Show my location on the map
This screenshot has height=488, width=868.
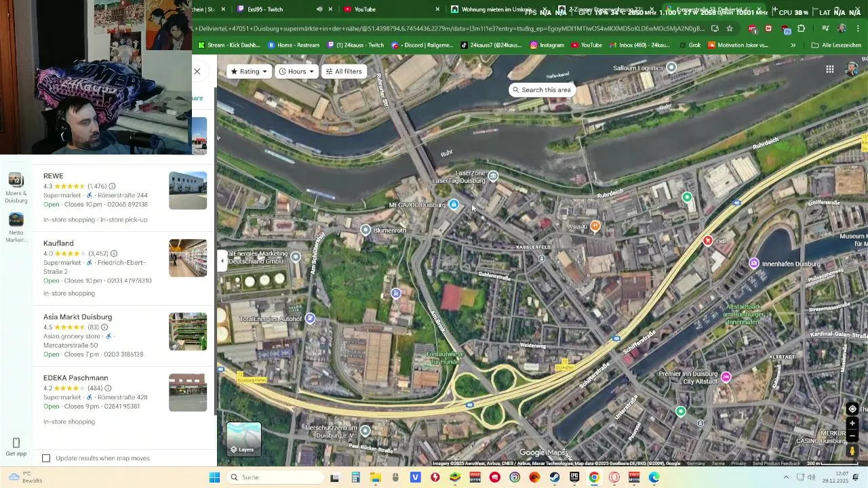click(x=852, y=409)
